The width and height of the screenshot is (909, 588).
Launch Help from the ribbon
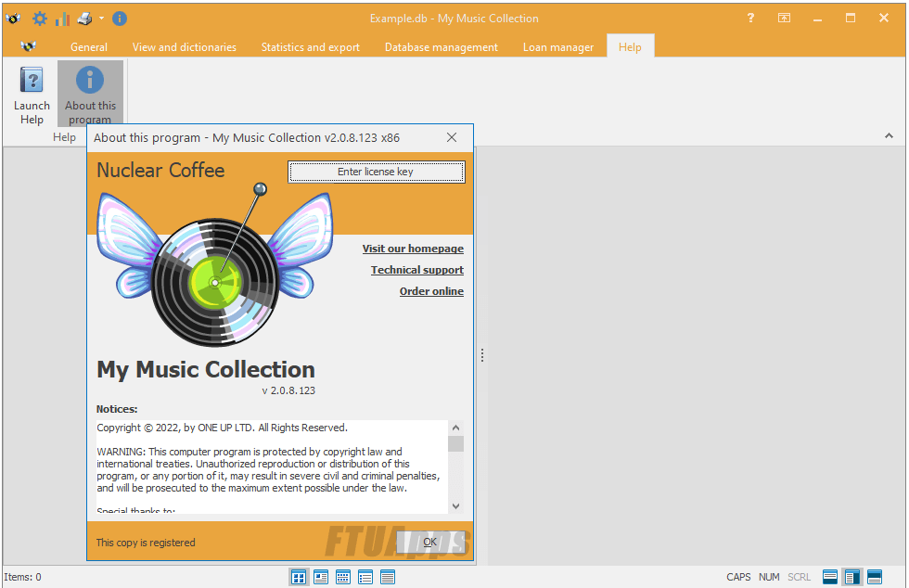click(32, 95)
